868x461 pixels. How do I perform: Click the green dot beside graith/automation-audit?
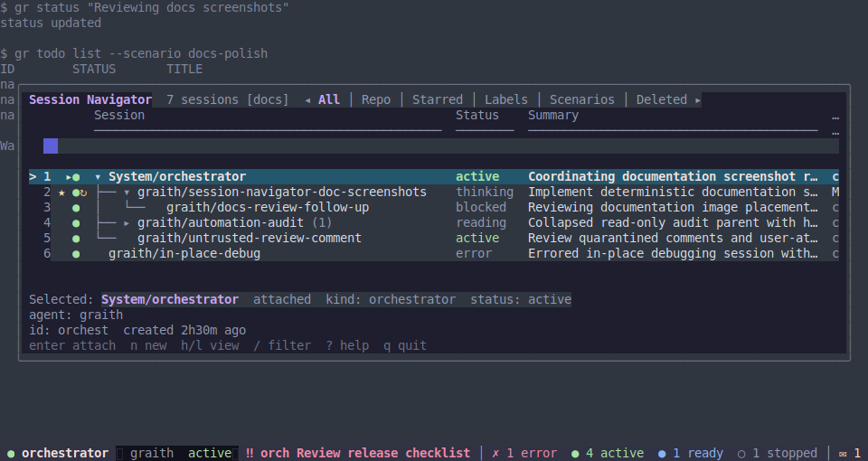tap(76, 223)
